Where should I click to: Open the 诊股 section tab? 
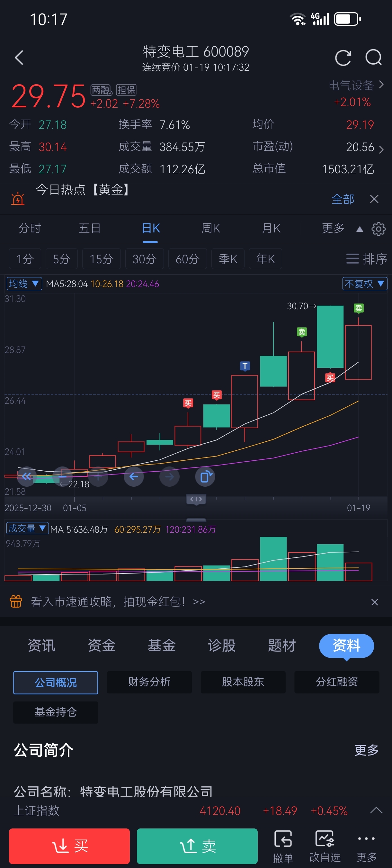(x=222, y=646)
